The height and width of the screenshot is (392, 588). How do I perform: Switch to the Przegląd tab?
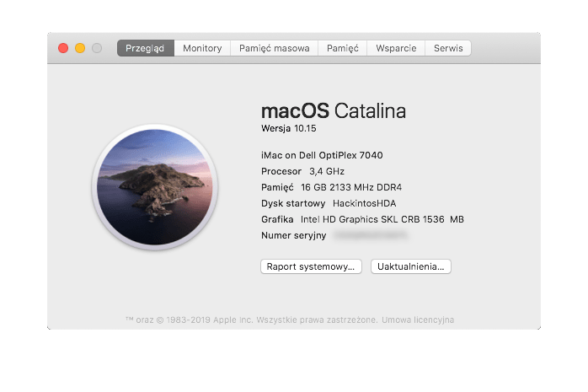[145, 48]
